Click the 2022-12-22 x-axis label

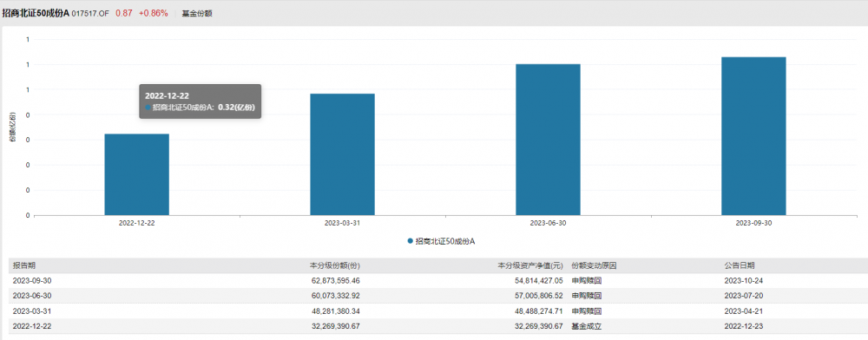[x=137, y=224]
